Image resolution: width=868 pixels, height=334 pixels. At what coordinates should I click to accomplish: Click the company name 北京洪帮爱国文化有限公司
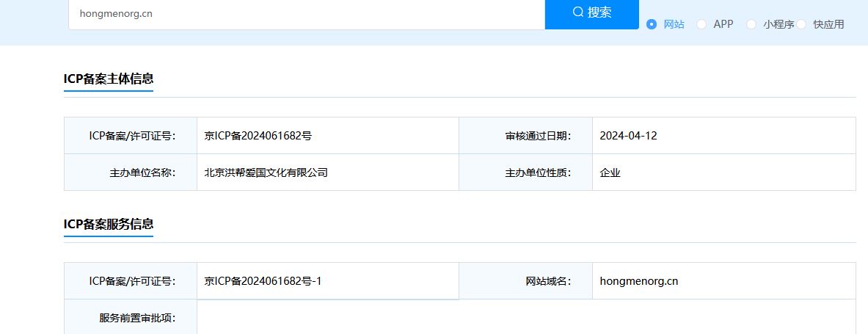click(x=266, y=173)
